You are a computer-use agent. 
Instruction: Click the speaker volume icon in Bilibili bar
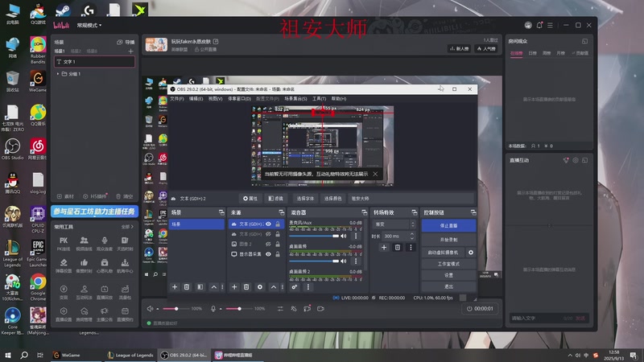click(x=151, y=309)
